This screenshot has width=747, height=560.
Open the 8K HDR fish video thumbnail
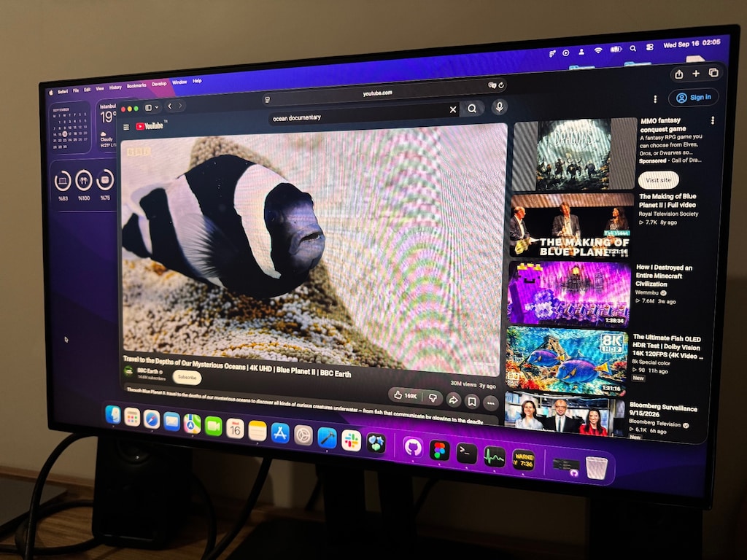click(x=566, y=362)
